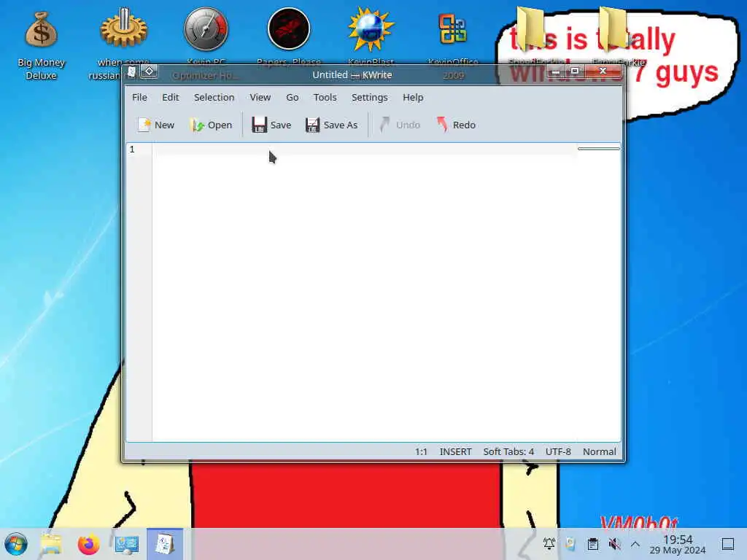The height and width of the screenshot is (560, 747).
Task: Open the UTF-8 encoding dropdown
Action: (x=558, y=451)
